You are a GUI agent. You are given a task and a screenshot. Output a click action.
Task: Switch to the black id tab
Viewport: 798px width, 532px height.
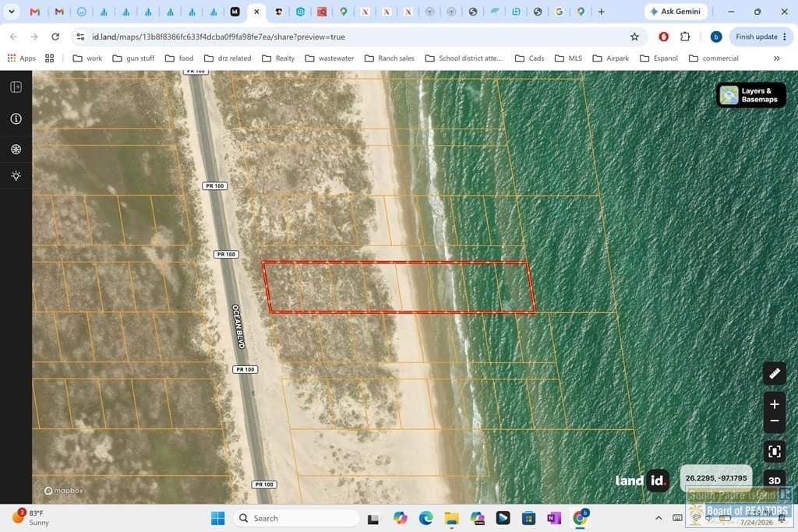tap(235, 11)
